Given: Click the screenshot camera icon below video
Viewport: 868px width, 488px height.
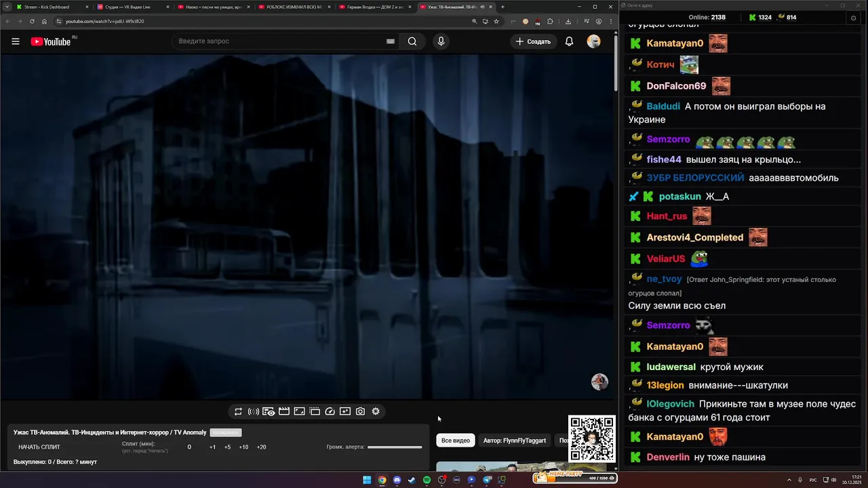Looking at the screenshot, I should click(x=360, y=411).
